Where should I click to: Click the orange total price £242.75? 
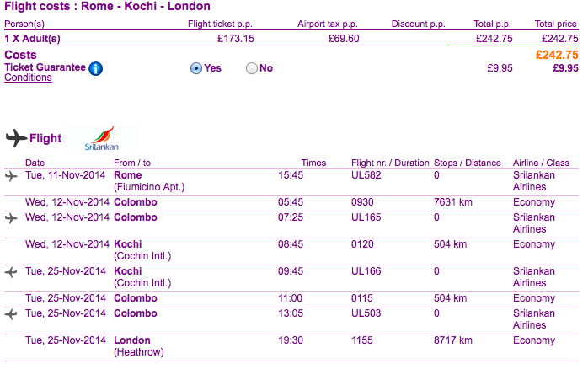coord(557,55)
